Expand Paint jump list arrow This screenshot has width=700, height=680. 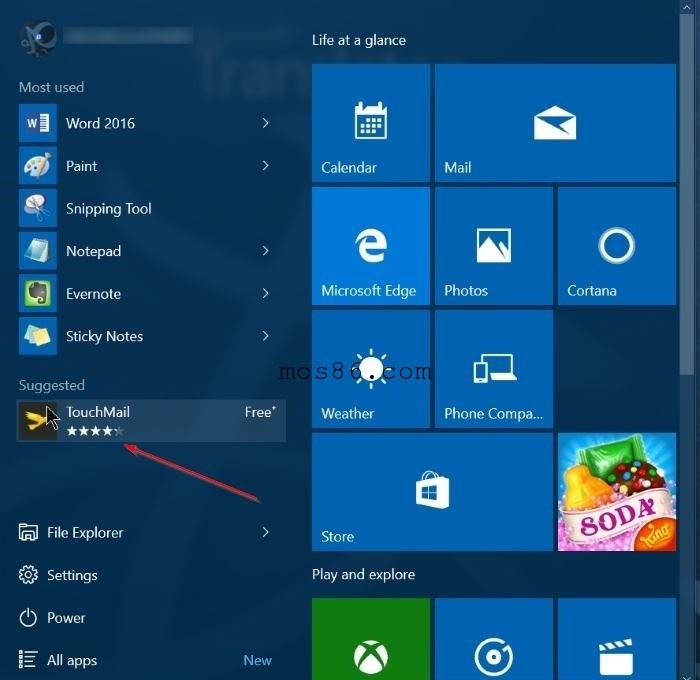266,166
